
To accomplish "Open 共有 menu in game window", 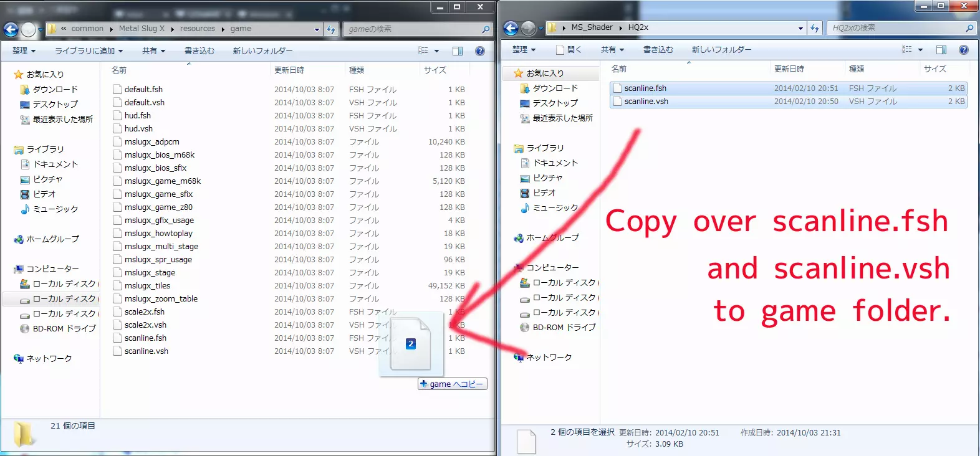I will coord(153,51).
